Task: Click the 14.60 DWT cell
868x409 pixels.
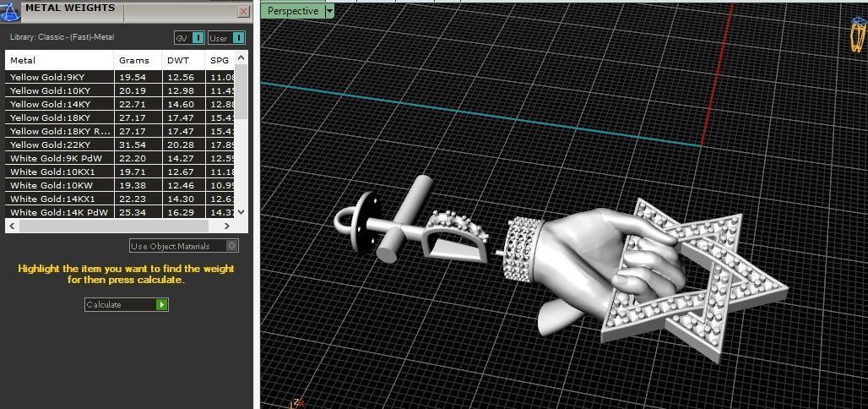Action: click(x=184, y=104)
